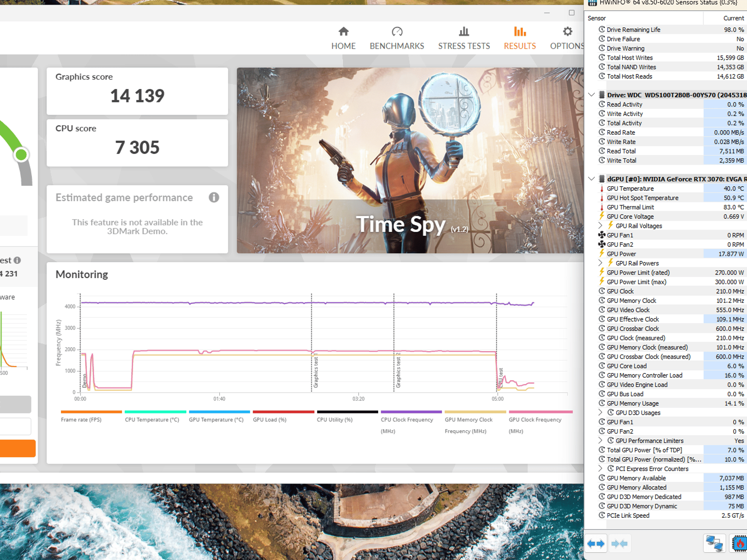
Task: Click the GPU Core Voltage lightning icon
Action: pos(602,216)
